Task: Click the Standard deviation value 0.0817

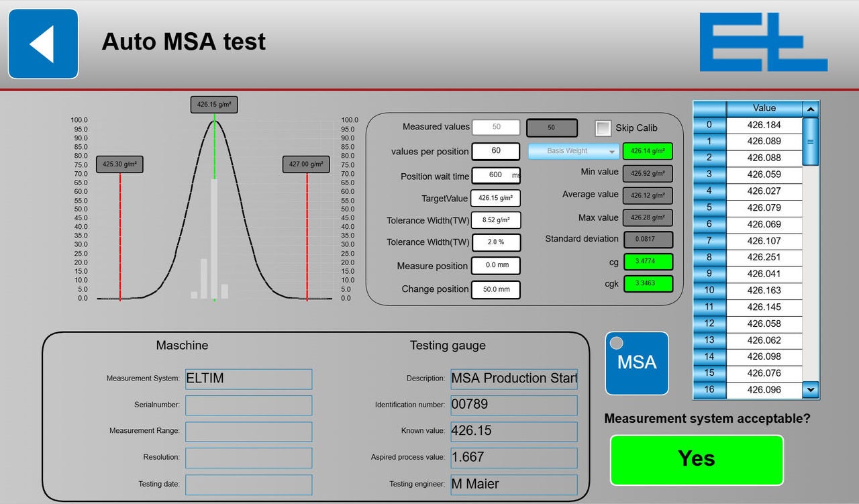Action: [648, 240]
